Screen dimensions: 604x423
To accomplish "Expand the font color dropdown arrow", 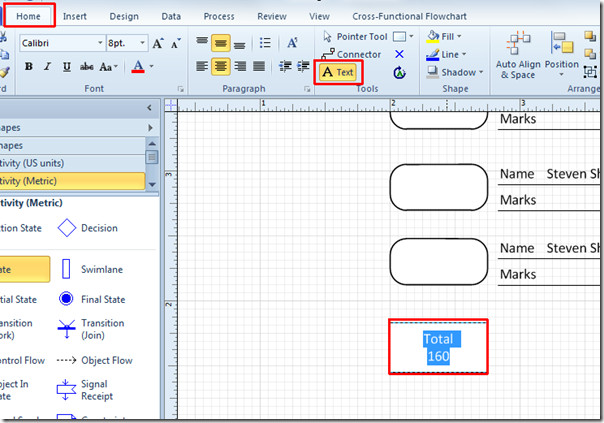I will pyautogui.click(x=152, y=66).
